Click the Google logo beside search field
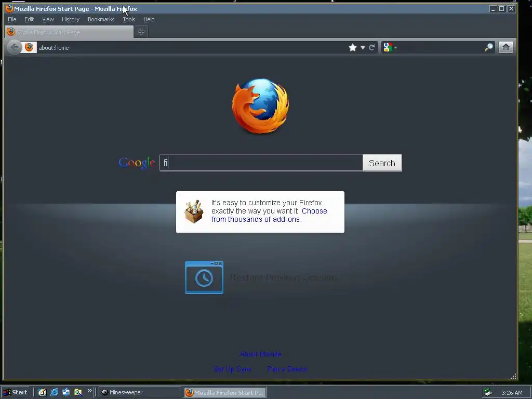This screenshot has height=399, width=532. tap(137, 163)
